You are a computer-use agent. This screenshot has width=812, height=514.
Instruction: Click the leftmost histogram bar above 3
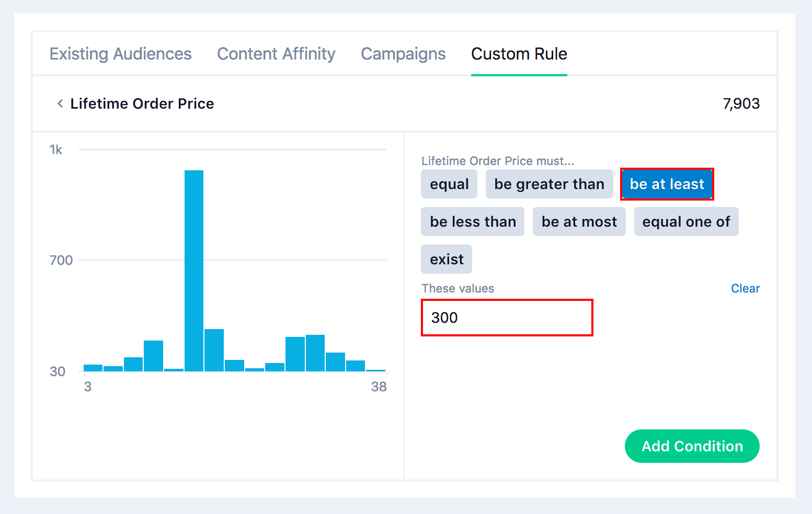[x=93, y=368]
